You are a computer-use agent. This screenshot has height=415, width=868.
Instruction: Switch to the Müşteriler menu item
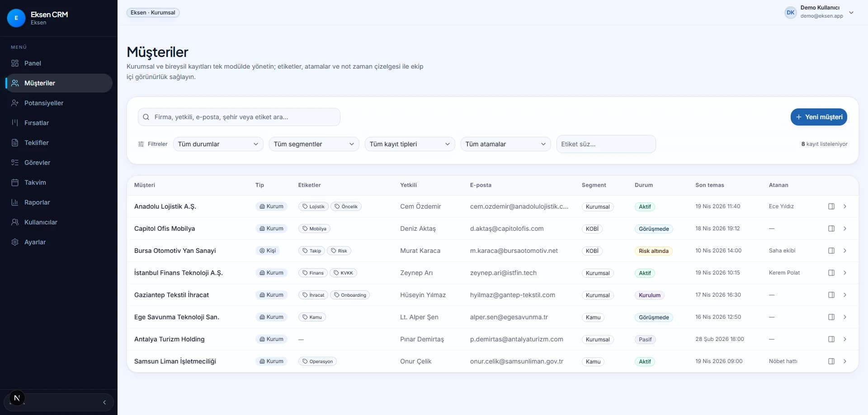coord(40,83)
